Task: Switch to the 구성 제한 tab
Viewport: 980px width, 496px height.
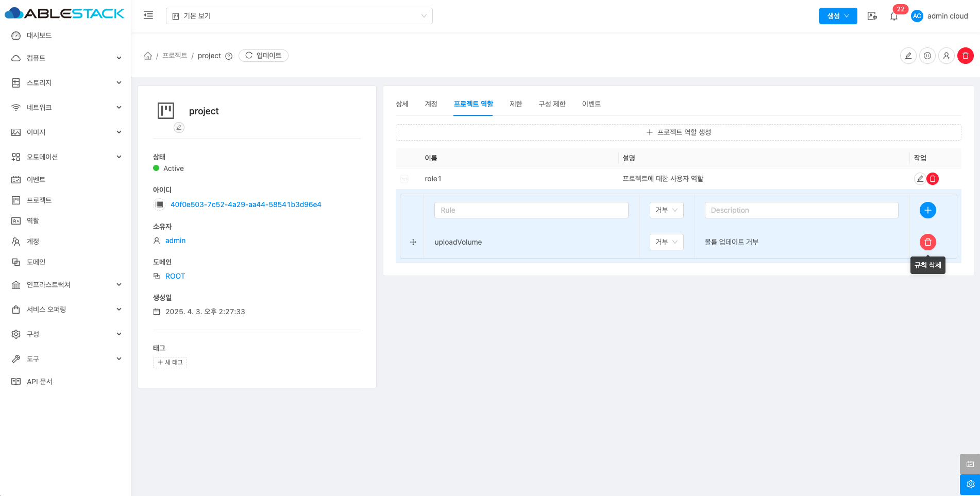Action: 552,104
